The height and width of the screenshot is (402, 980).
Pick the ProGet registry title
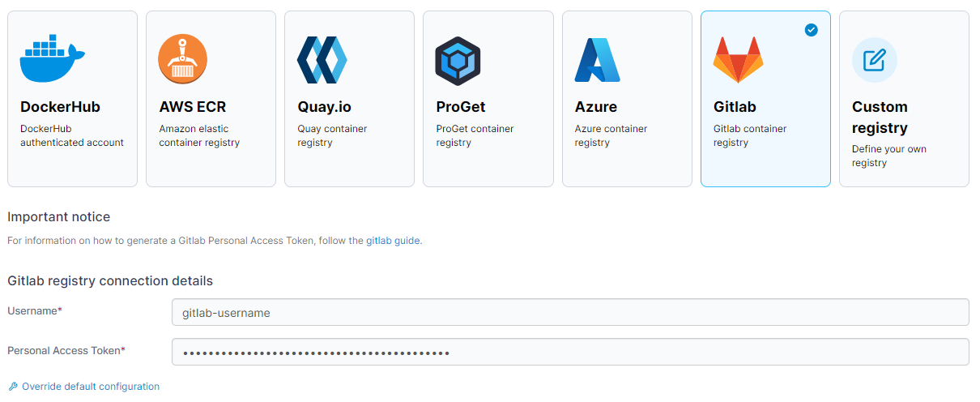click(460, 107)
